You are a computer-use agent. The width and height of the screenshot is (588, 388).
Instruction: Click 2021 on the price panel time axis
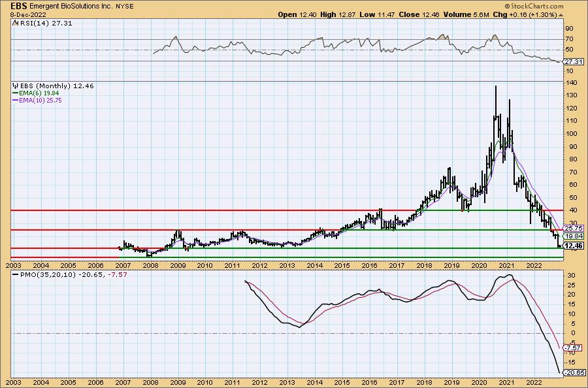point(506,265)
